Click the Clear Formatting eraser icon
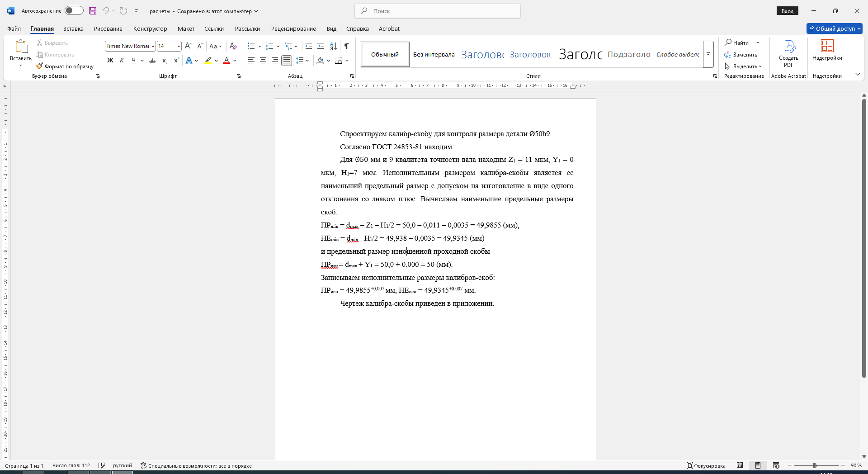The image size is (868, 474). point(233,46)
